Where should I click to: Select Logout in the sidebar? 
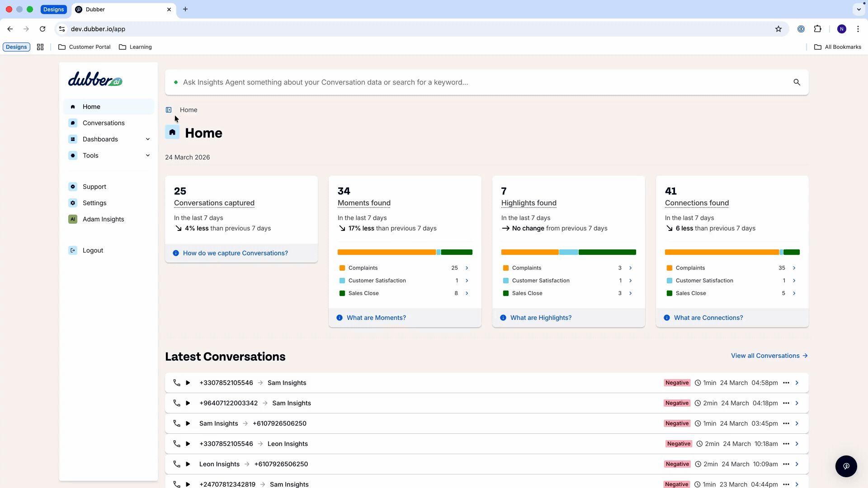[x=93, y=250]
